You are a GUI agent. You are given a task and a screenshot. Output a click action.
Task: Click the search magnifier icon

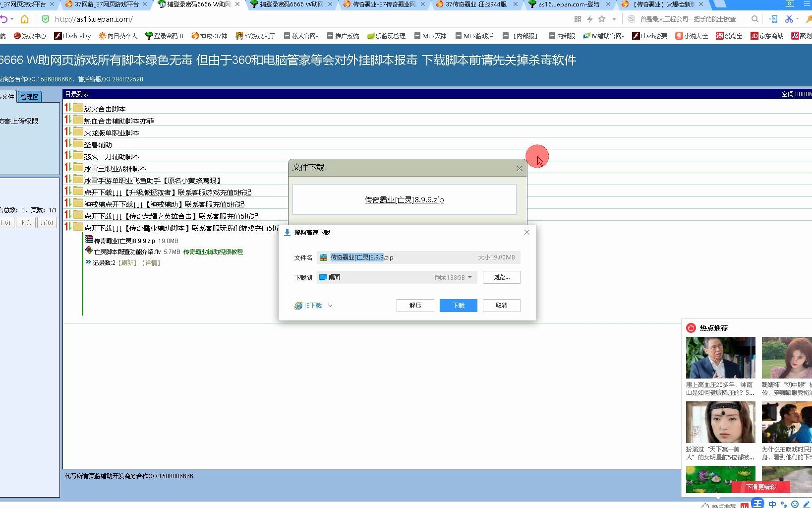(x=754, y=19)
